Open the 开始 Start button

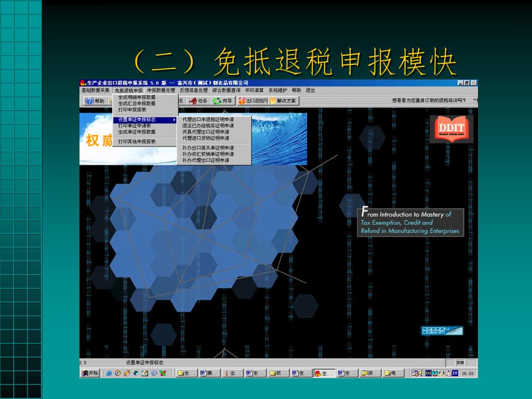90,373
